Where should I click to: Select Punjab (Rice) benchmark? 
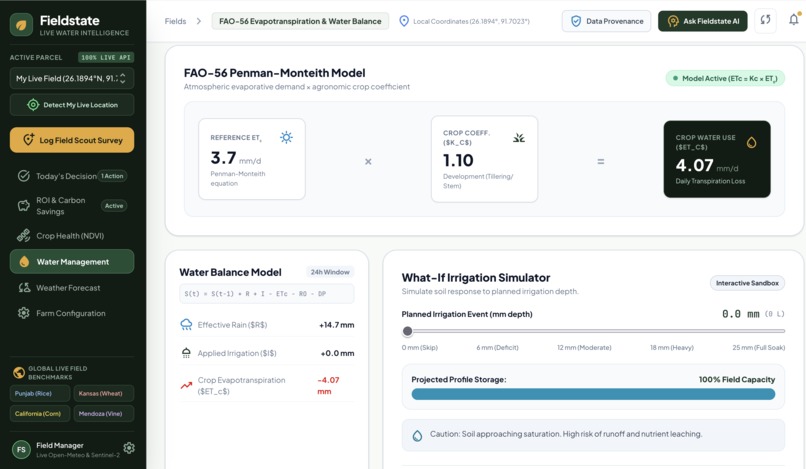(x=40, y=393)
